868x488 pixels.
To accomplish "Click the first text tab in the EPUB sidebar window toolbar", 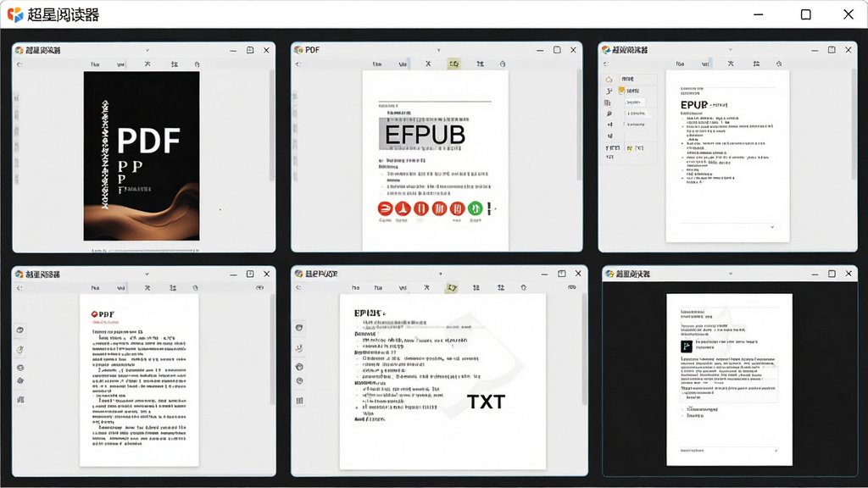I will [x=680, y=64].
